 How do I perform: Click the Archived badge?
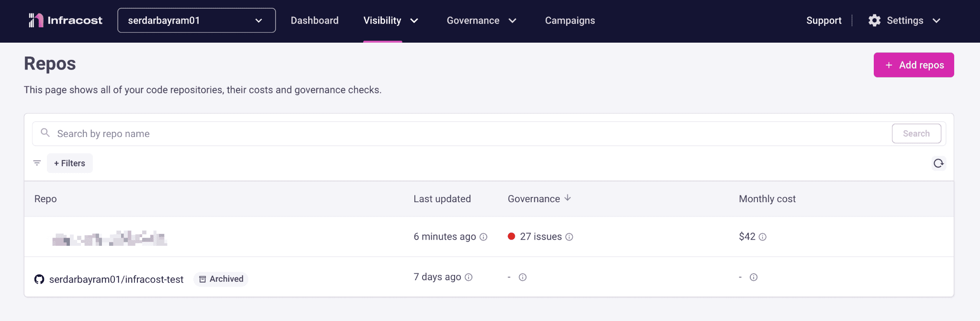[221, 279]
